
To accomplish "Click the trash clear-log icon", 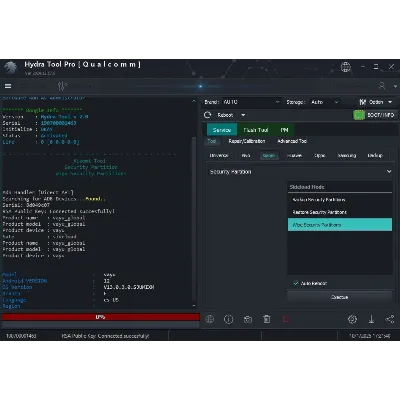I will pyautogui.click(x=267, y=319).
